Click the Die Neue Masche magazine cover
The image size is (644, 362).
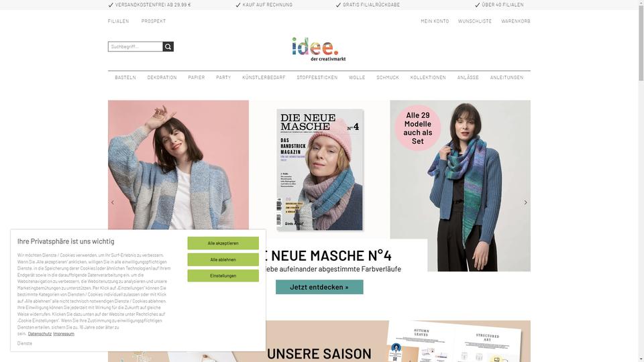pos(319,170)
